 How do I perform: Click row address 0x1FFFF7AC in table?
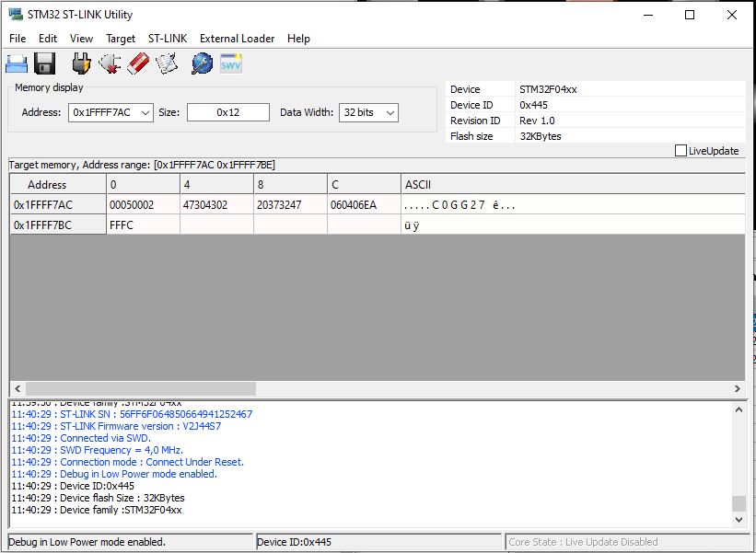[58, 204]
